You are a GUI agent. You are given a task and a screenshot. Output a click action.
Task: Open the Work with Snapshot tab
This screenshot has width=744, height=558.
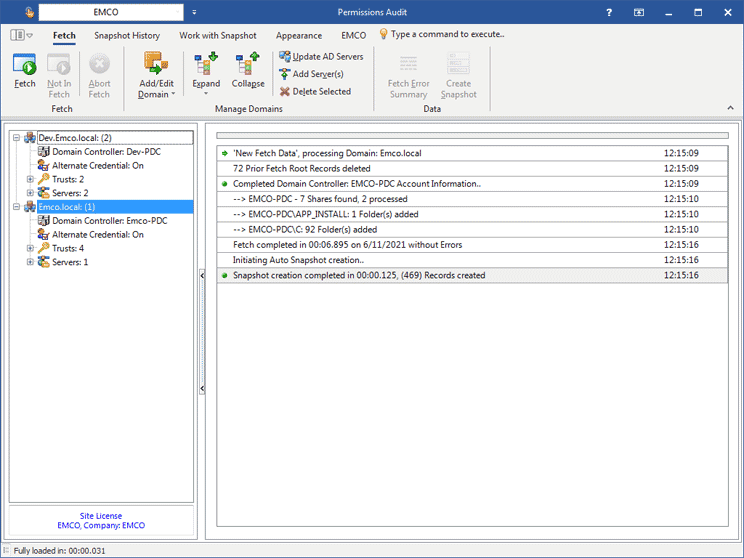pos(218,35)
